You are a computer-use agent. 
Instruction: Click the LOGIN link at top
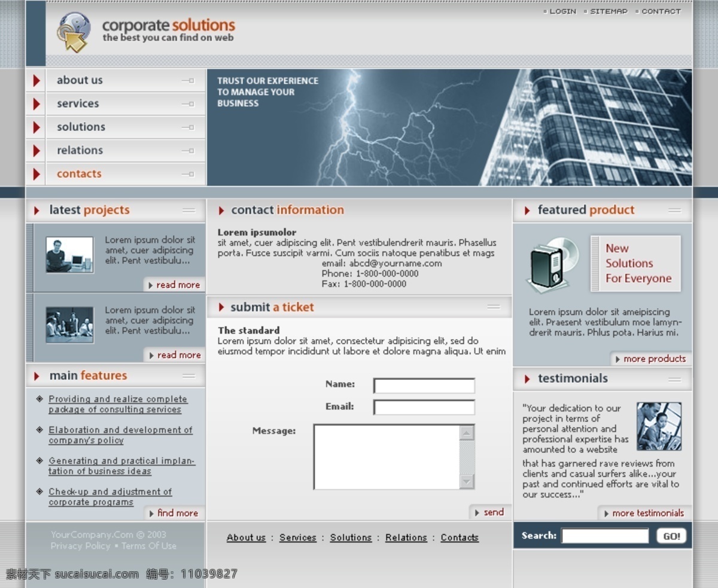(x=562, y=11)
